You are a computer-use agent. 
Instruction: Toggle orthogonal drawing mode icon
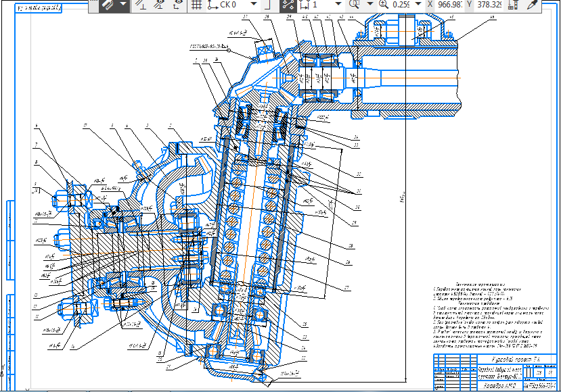click(141, 5)
